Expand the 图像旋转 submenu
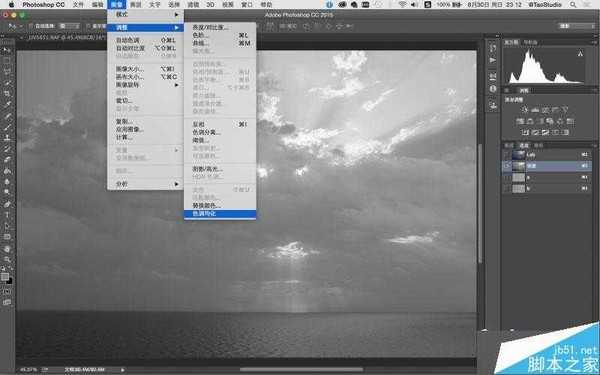The image size is (600, 375). tap(145, 85)
